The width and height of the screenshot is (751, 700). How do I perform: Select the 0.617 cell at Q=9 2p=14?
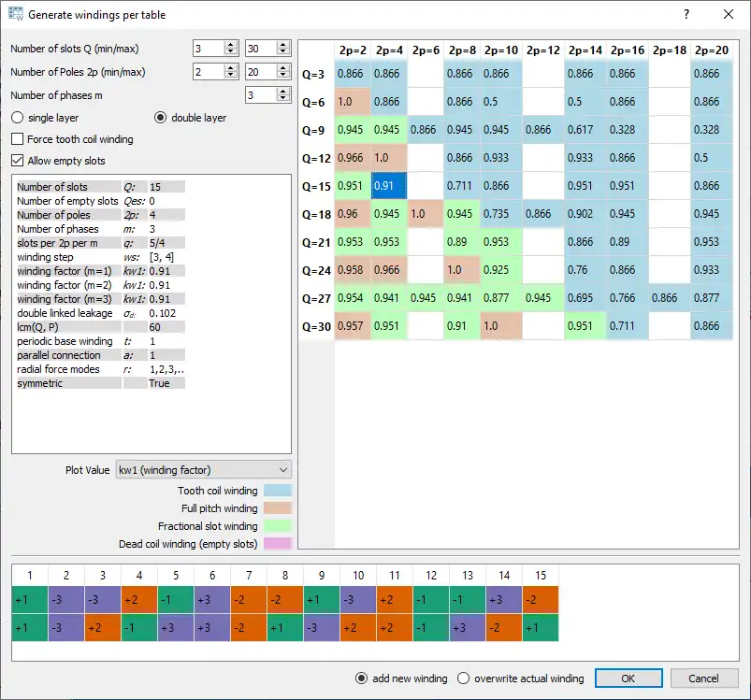coord(585,129)
